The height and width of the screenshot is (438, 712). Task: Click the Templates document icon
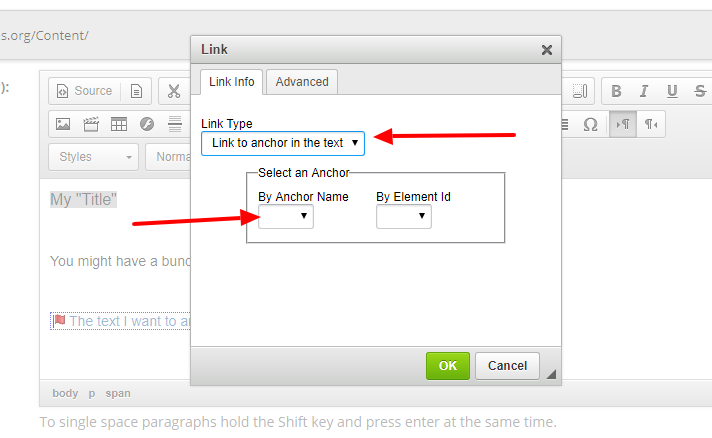click(137, 91)
